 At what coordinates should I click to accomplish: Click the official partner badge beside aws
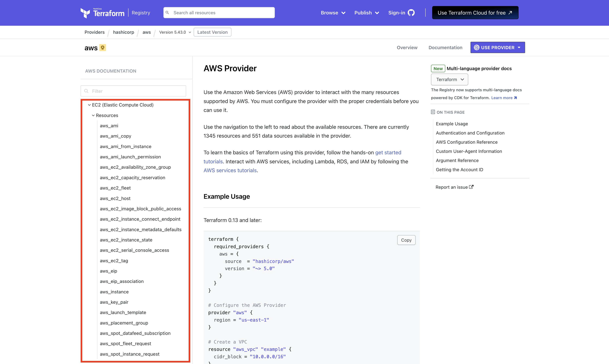point(103,48)
